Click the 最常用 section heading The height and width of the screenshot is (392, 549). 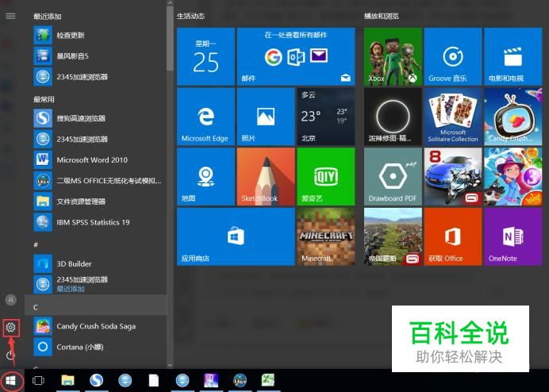44,99
